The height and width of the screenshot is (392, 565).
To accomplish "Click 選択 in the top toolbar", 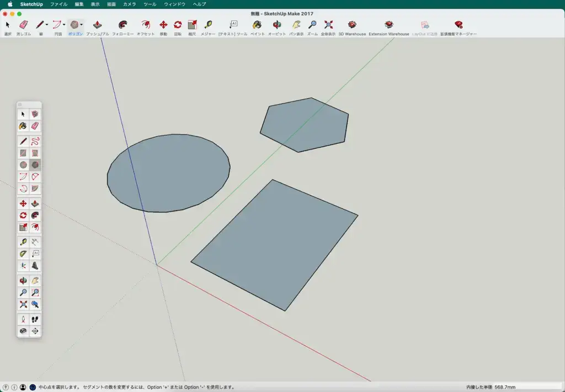I will (8, 28).
